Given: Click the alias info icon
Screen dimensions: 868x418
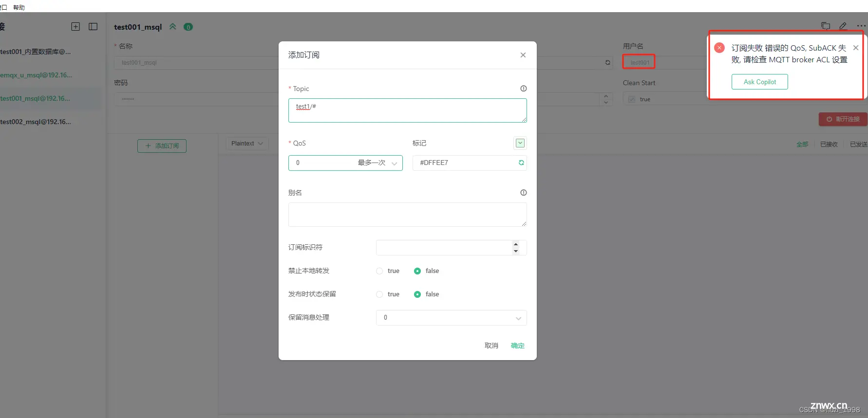Looking at the screenshot, I should coord(524,193).
